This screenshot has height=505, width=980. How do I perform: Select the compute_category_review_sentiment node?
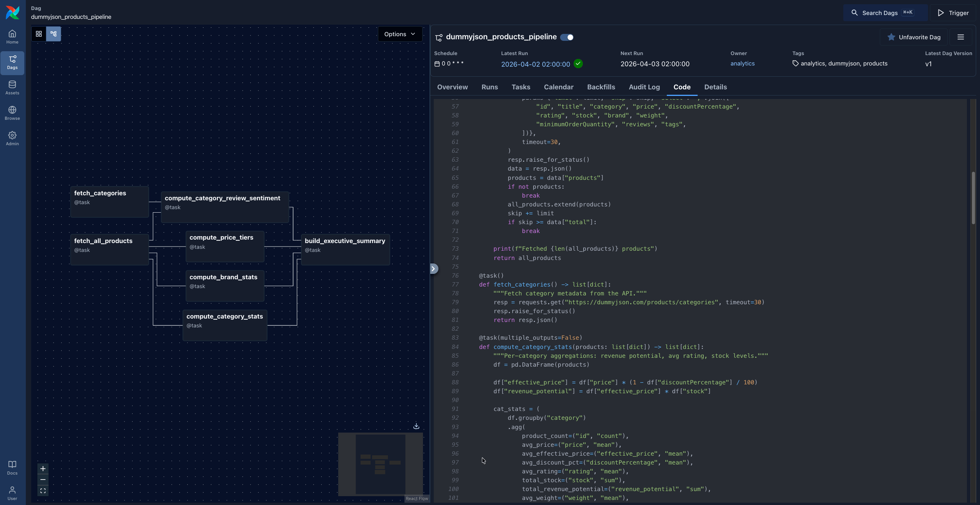(225, 207)
